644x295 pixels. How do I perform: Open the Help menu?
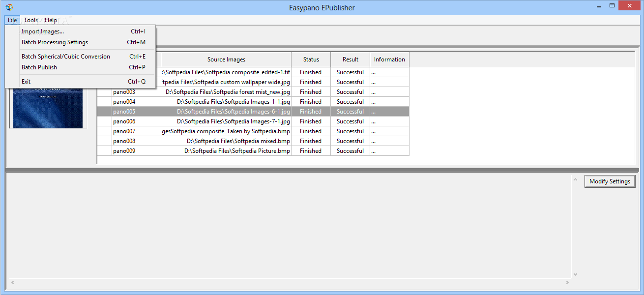click(x=51, y=20)
